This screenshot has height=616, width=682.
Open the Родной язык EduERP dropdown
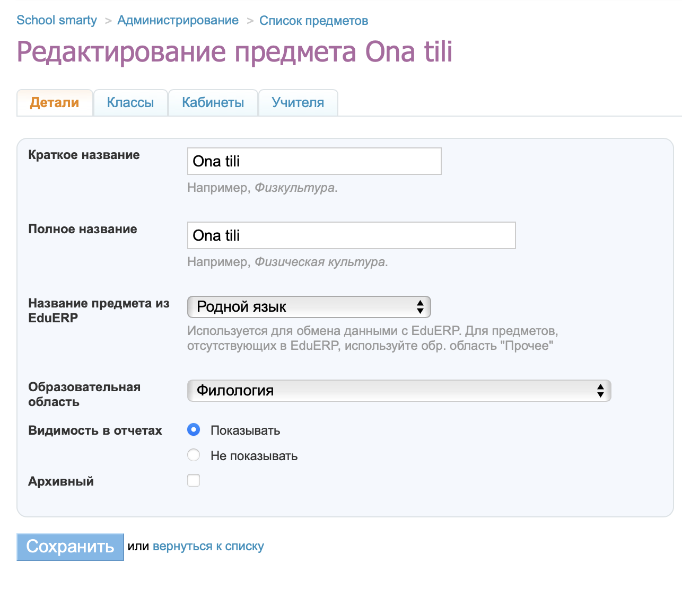click(309, 307)
